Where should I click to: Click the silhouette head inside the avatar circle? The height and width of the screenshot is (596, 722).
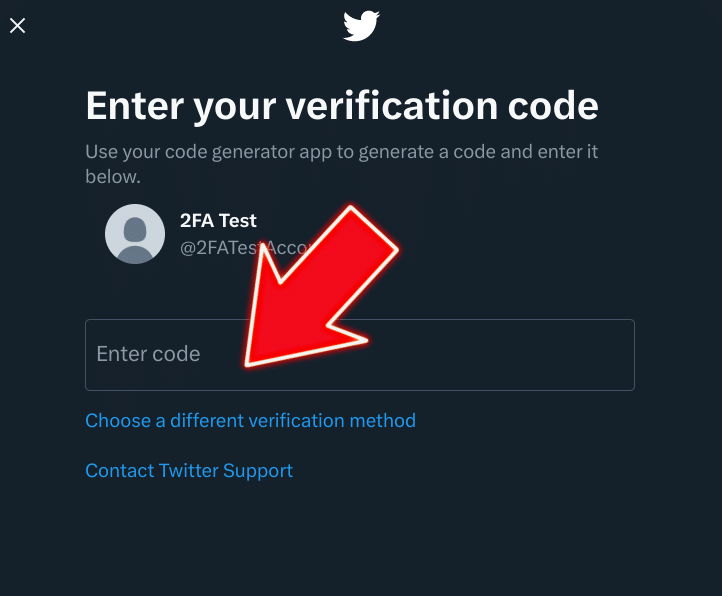click(135, 228)
